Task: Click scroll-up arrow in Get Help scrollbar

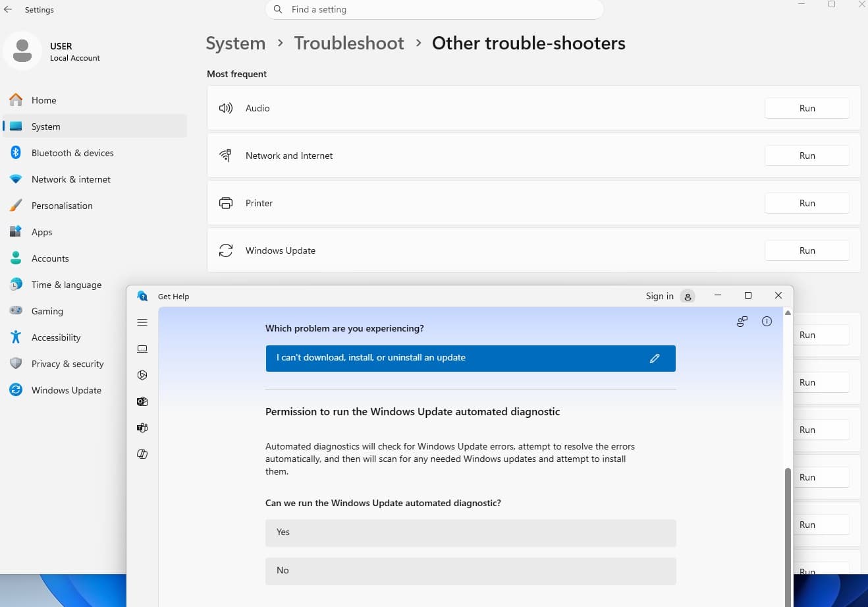Action: (x=788, y=313)
